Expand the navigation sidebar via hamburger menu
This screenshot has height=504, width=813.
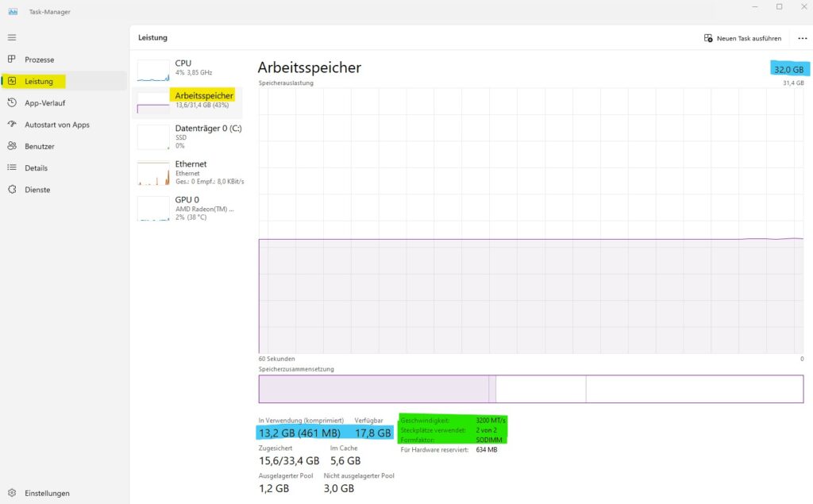11,37
